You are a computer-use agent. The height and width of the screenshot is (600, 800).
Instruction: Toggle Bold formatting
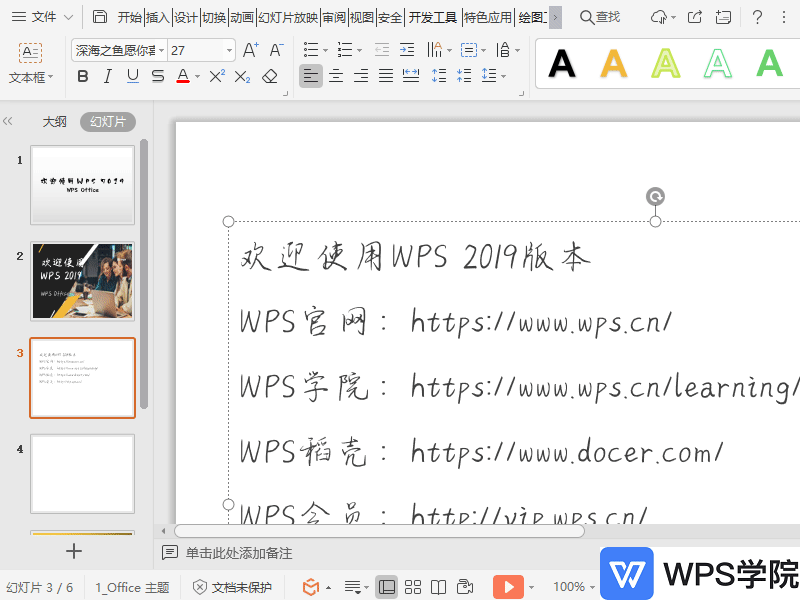(83, 76)
